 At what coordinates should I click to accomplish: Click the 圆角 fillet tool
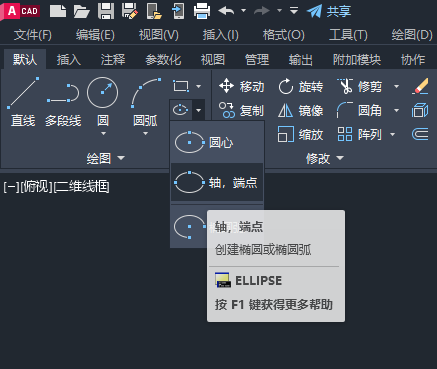pyautogui.click(x=360, y=110)
